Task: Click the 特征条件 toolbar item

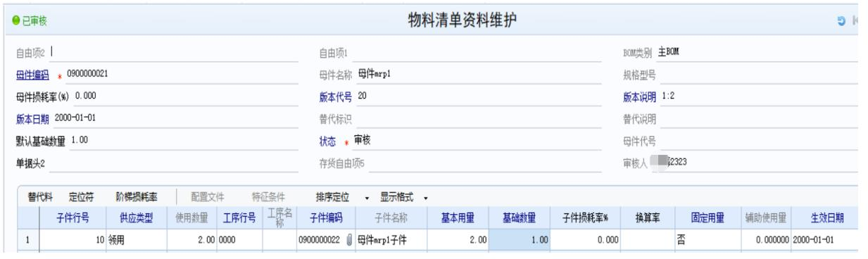Action: [268, 196]
